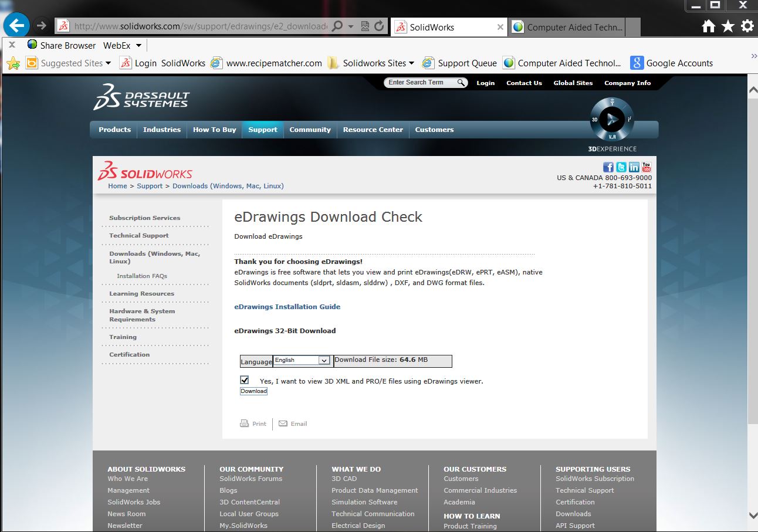Open the www.recipematcher.com favorite
The image size is (758, 532).
(x=267, y=63)
